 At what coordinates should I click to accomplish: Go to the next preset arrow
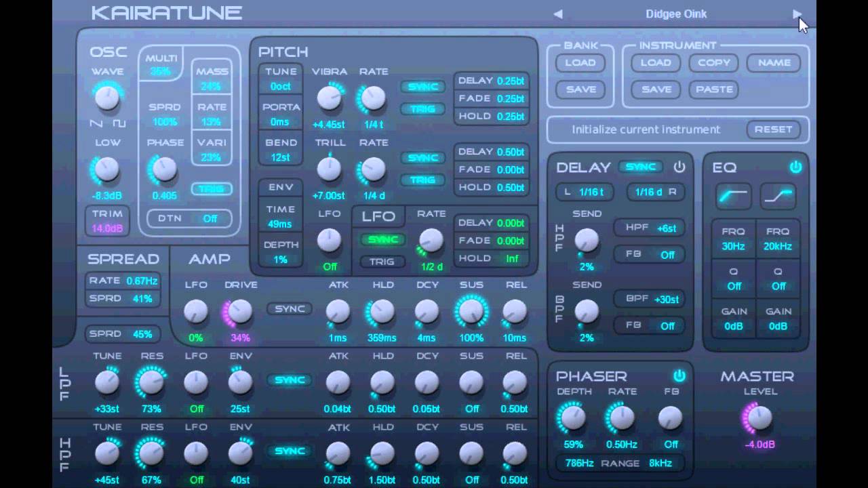click(x=797, y=14)
